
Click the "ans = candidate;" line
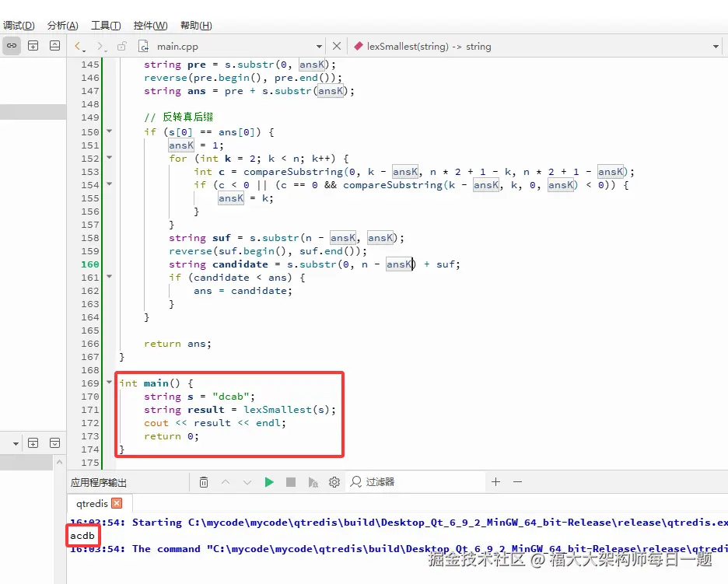(243, 291)
